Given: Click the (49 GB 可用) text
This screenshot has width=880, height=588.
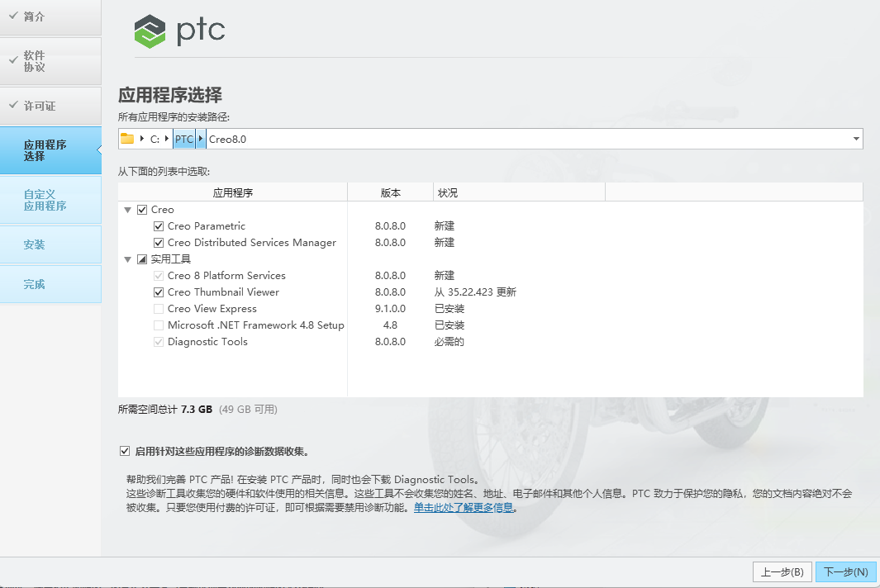Looking at the screenshot, I should (248, 409).
